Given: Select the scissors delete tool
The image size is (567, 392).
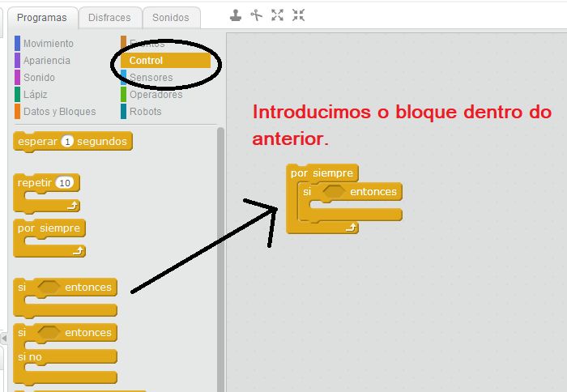Looking at the screenshot, I should tap(257, 15).
